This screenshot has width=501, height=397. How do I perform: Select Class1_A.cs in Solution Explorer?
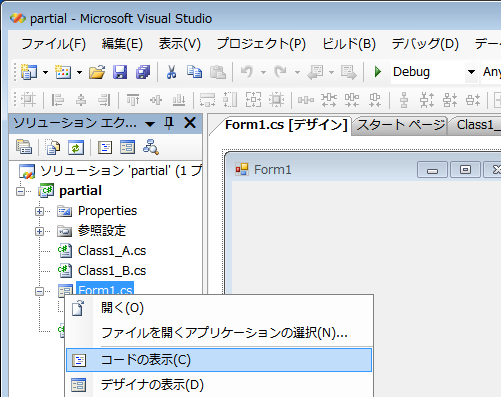(112, 251)
